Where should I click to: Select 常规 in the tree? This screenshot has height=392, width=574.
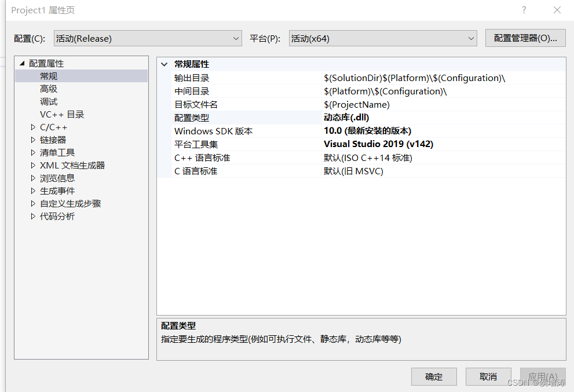click(49, 76)
